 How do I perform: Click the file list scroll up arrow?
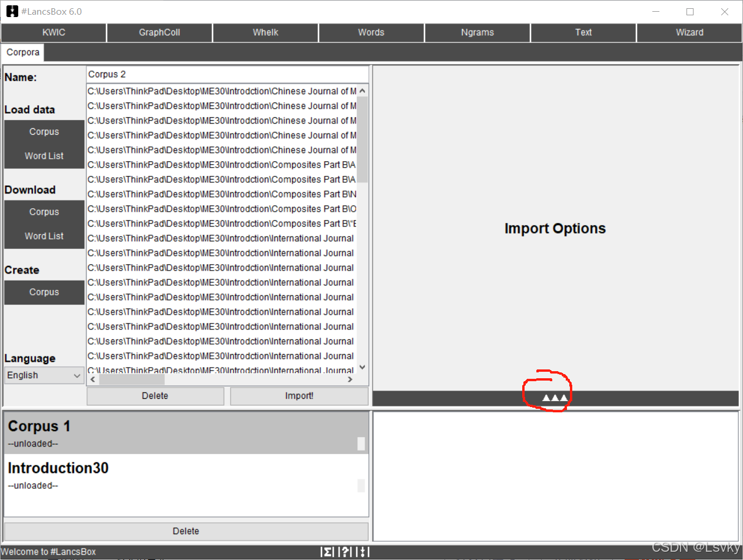pyautogui.click(x=362, y=91)
